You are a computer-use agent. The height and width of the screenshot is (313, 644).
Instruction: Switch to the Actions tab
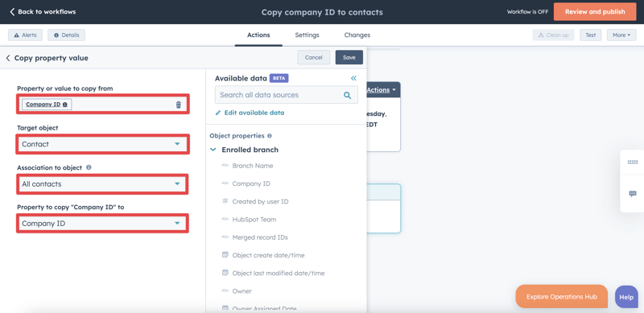258,35
